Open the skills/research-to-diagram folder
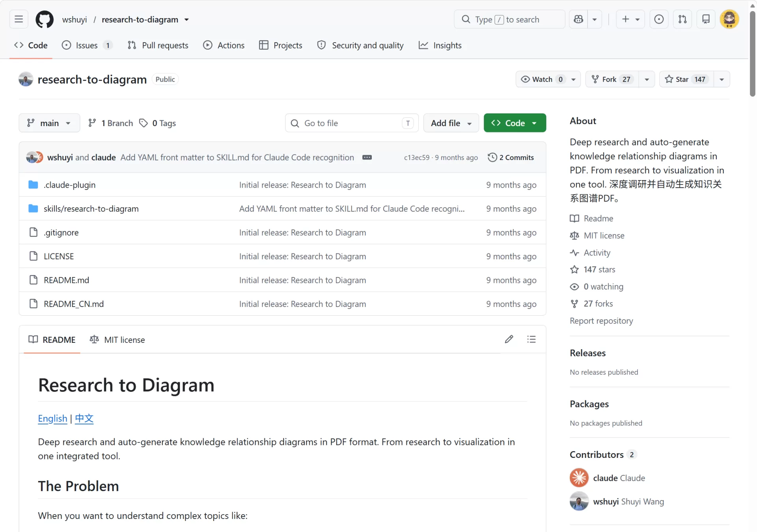757x532 pixels. coord(91,208)
